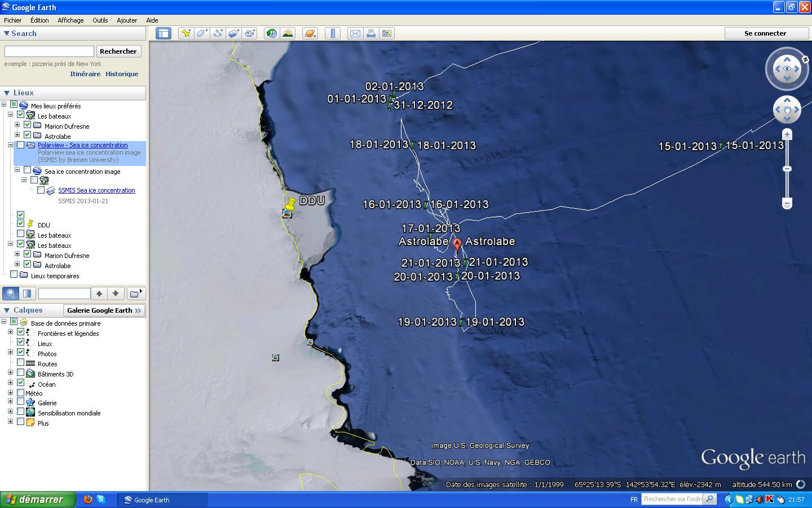This screenshot has width=812, height=508.
Task: Open the démarrer Start menu
Action: point(38,500)
